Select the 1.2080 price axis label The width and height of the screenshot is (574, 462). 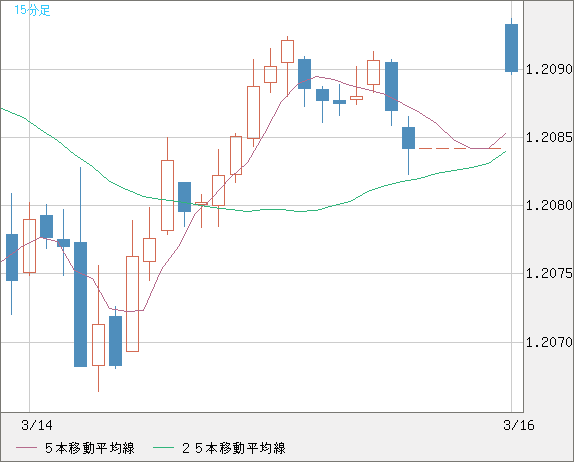[549, 205]
